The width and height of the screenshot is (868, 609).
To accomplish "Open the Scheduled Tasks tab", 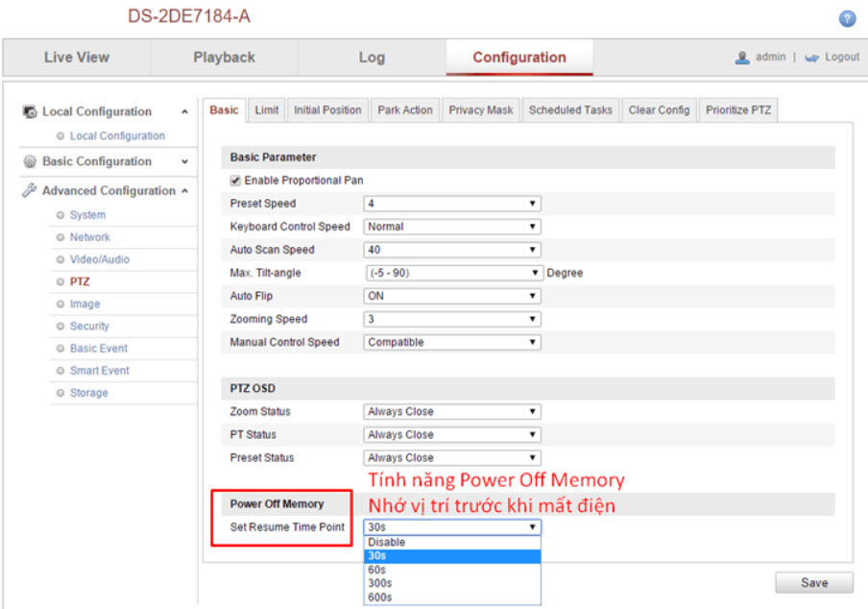I will pyautogui.click(x=570, y=110).
